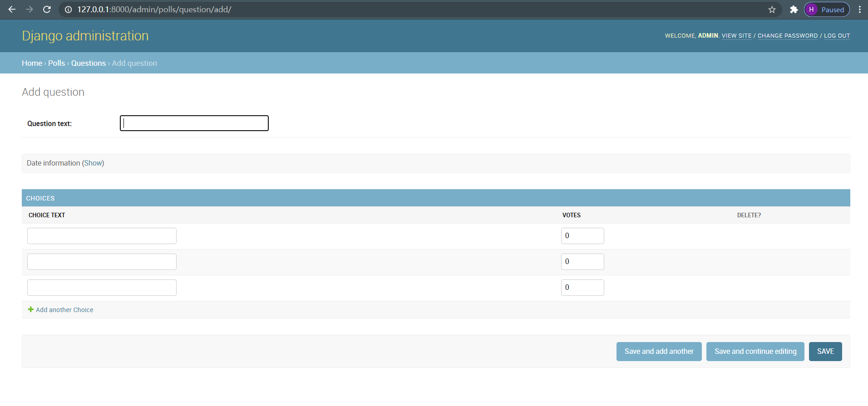Reload the page with the refresh icon

point(47,10)
